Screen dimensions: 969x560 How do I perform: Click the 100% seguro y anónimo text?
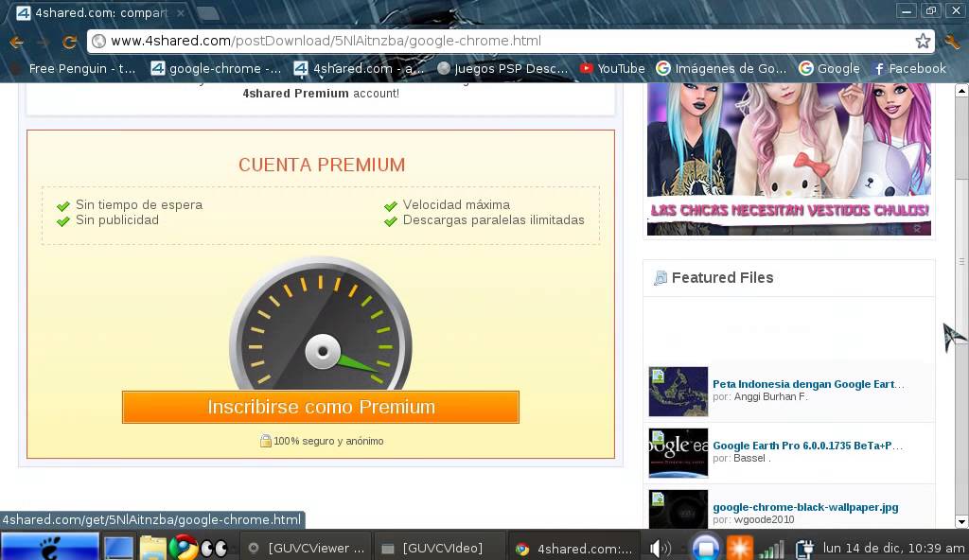click(x=328, y=441)
